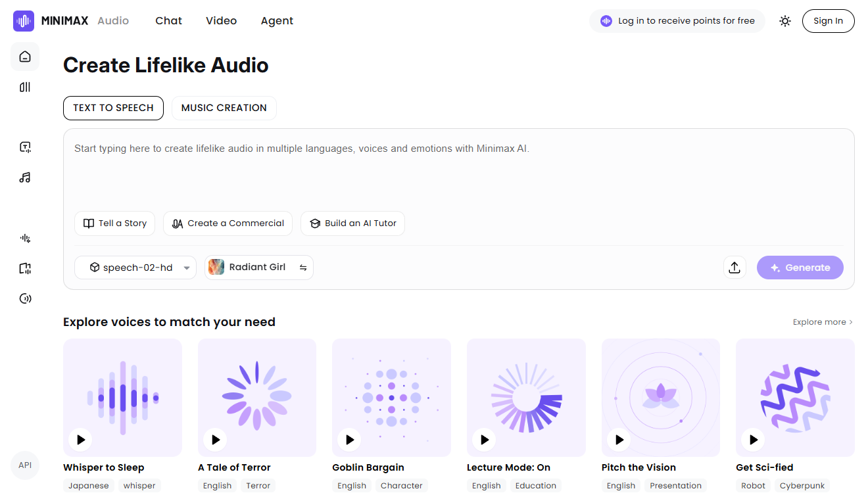Open the circular sound wave sidebar icon
The width and height of the screenshot is (868, 493).
25,298
